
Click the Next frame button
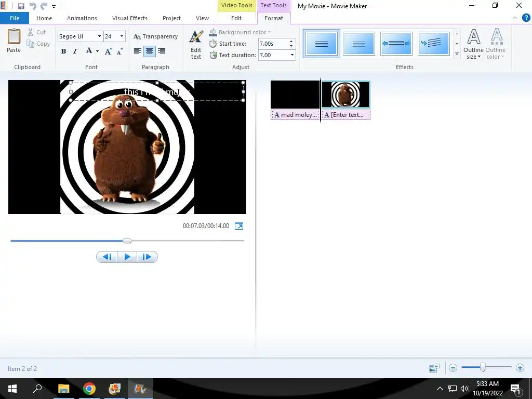147,257
